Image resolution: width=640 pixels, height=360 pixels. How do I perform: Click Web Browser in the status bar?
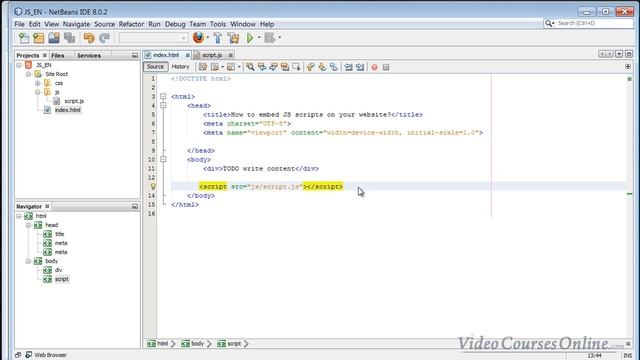(50, 355)
